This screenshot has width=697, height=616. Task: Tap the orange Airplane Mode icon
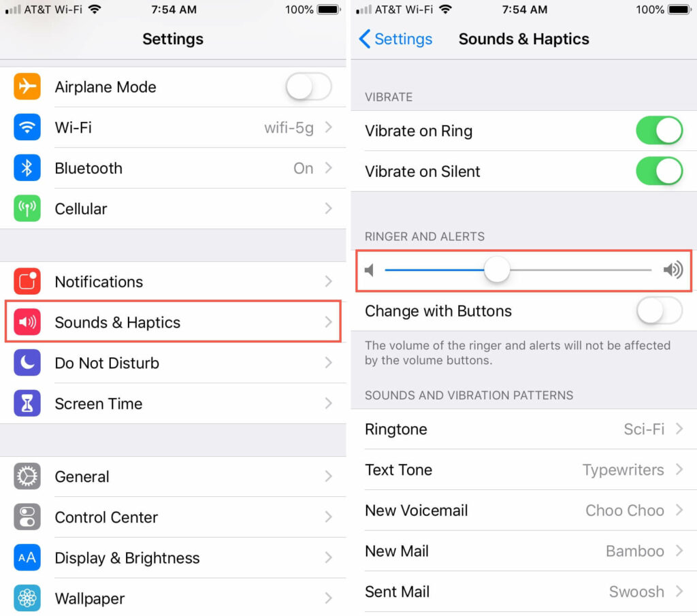pyautogui.click(x=27, y=86)
